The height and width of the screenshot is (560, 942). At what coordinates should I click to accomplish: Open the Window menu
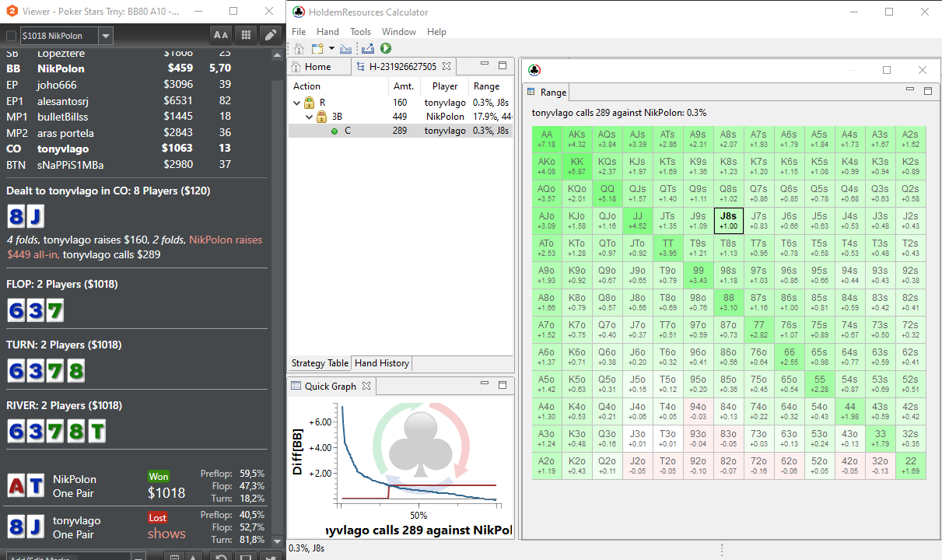tap(399, 32)
